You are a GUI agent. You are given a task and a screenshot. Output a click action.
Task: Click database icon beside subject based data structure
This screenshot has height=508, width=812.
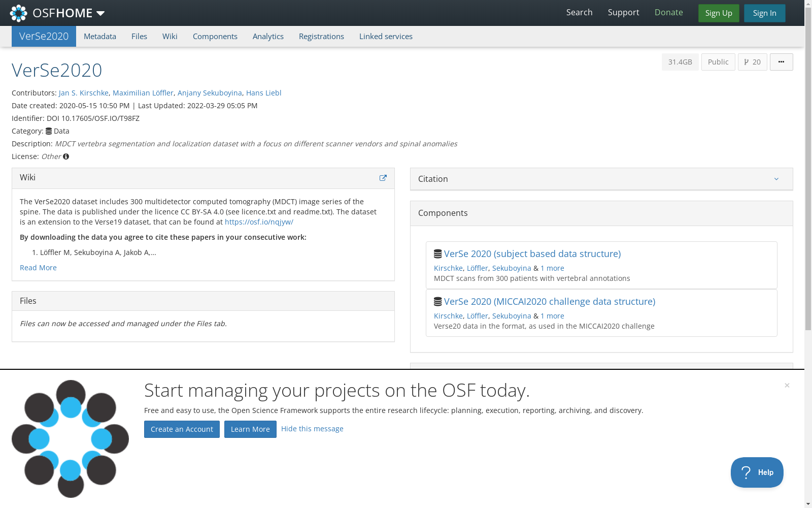(x=438, y=254)
